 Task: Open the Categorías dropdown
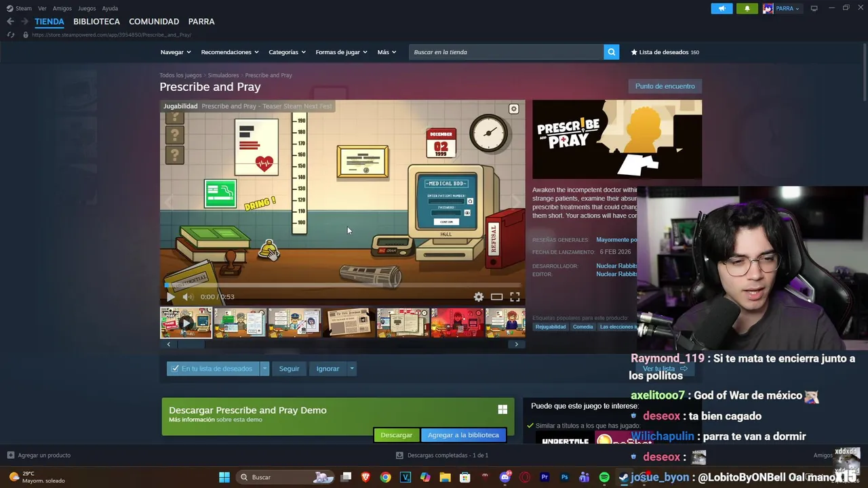(287, 52)
